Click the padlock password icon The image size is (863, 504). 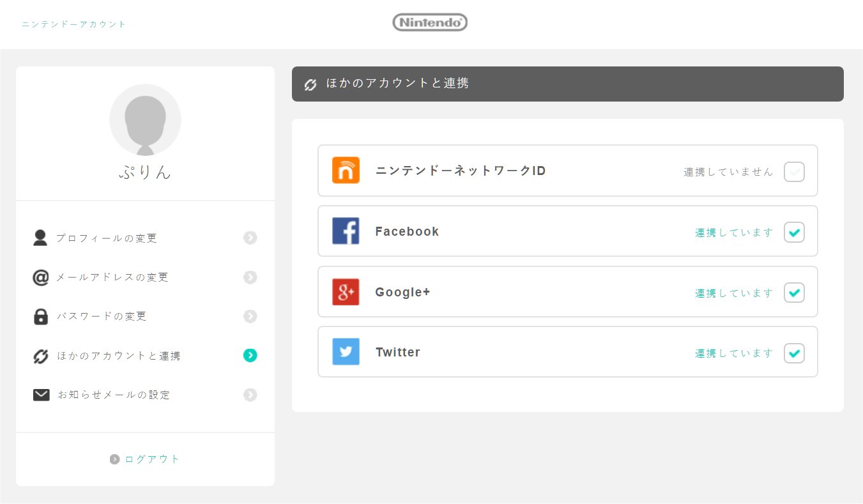click(41, 316)
